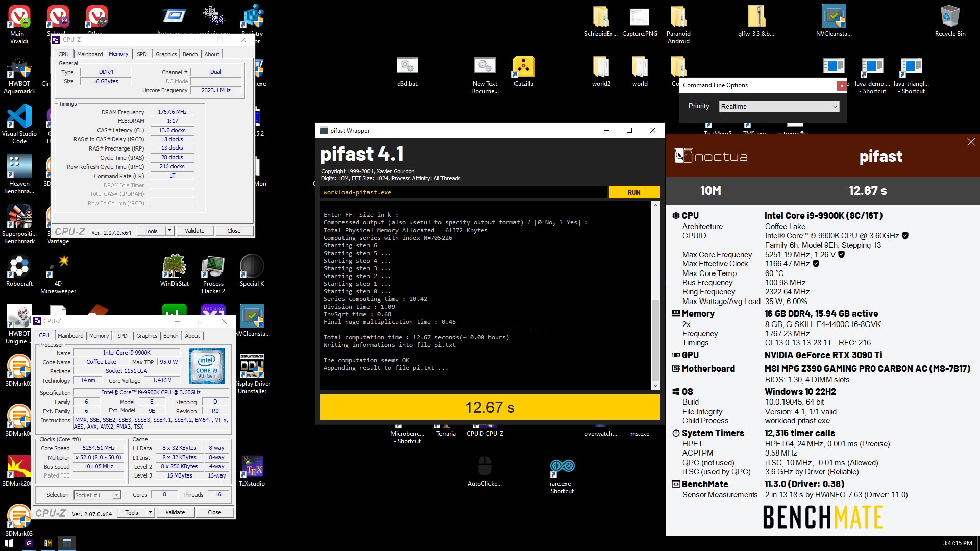Viewport: 980px width, 551px height.
Task: Launch the Special K desktop icon
Action: click(252, 270)
